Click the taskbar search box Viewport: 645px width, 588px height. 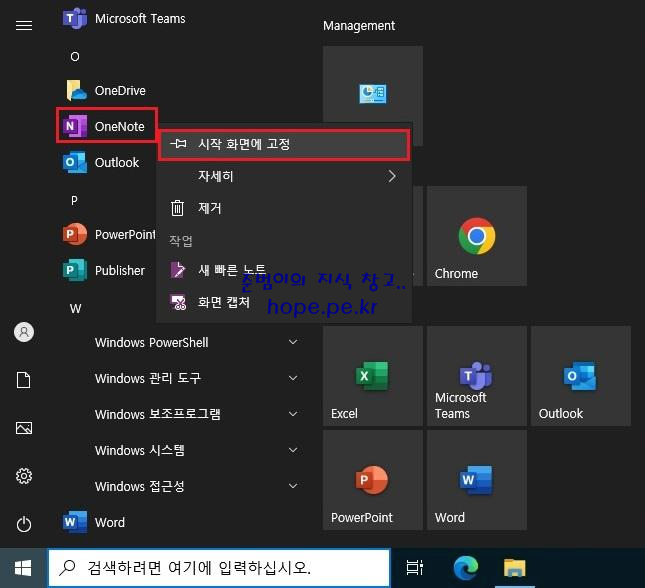219,568
